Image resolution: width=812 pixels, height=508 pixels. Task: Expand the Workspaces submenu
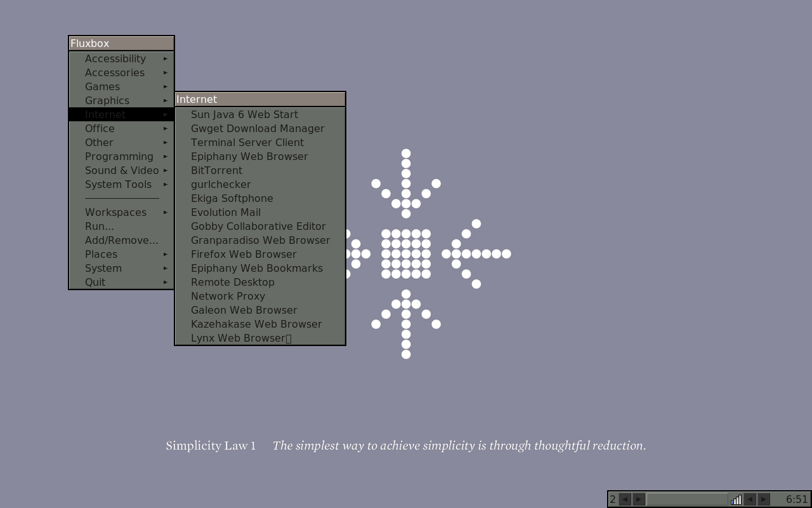(121, 212)
